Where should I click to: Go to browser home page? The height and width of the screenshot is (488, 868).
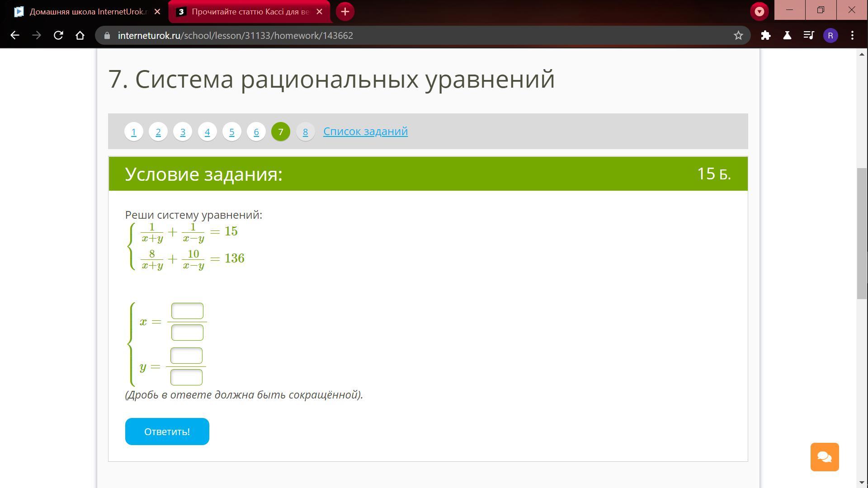point(80,35)
